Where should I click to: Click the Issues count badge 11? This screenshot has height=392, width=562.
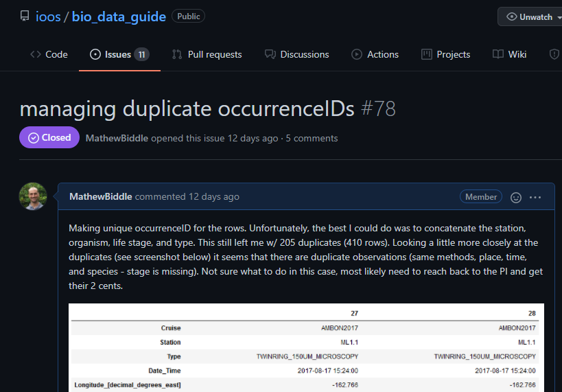141,54
